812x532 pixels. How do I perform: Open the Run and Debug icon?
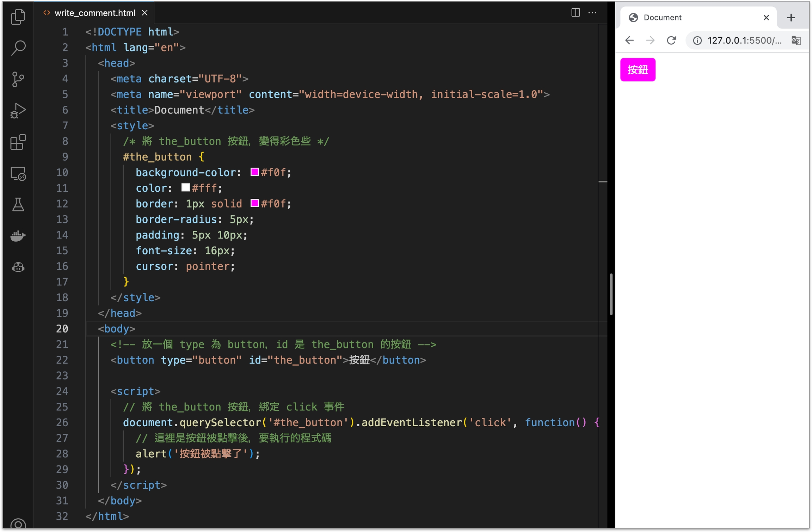pos(18,111)
